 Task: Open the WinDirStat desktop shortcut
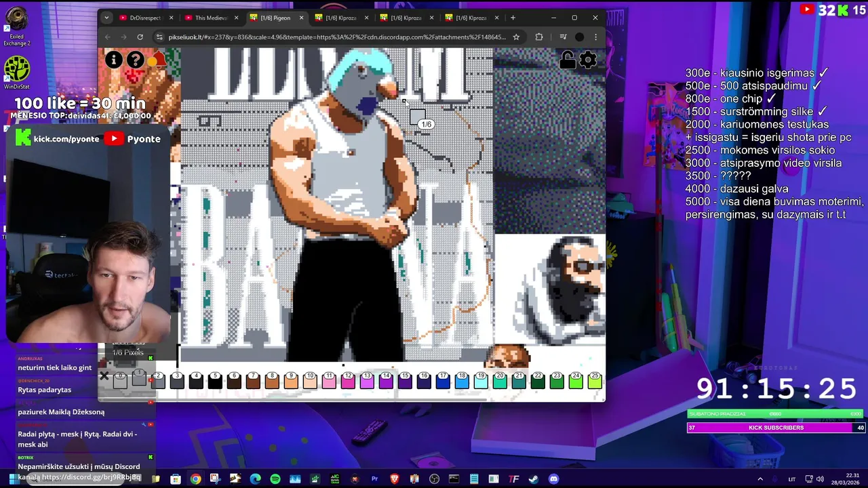pyautogui.click(x=16, y=73)
